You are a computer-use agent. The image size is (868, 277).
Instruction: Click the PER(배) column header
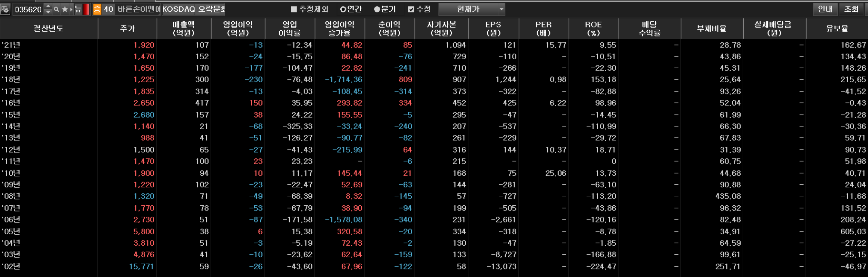click(x=544, y=29)
